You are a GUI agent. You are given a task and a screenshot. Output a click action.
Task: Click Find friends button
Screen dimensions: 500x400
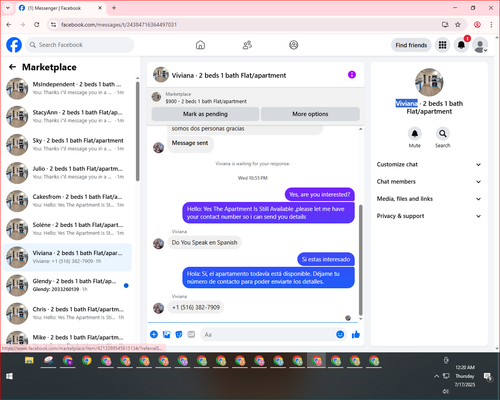point(411,45)
